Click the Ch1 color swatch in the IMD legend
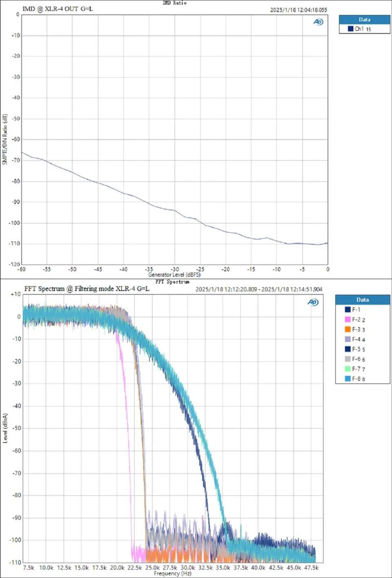392x578 pixels. 350,29
